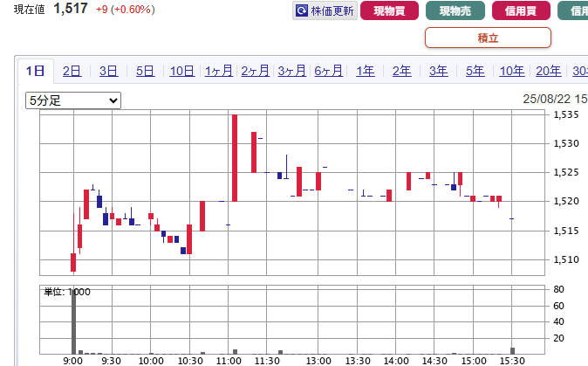Click the 現物買 button
The width and height of the screenshot is (588, 366).
[389, 10]
